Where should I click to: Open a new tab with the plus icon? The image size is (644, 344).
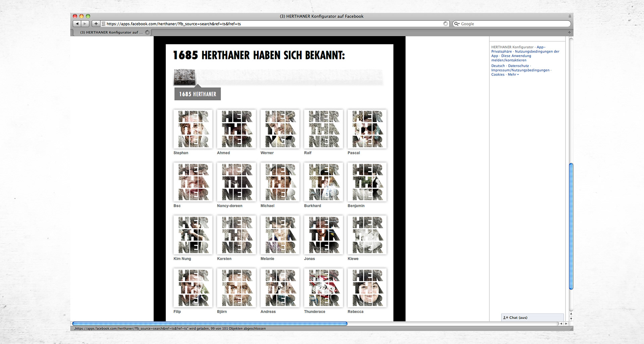tap(569, 33)
